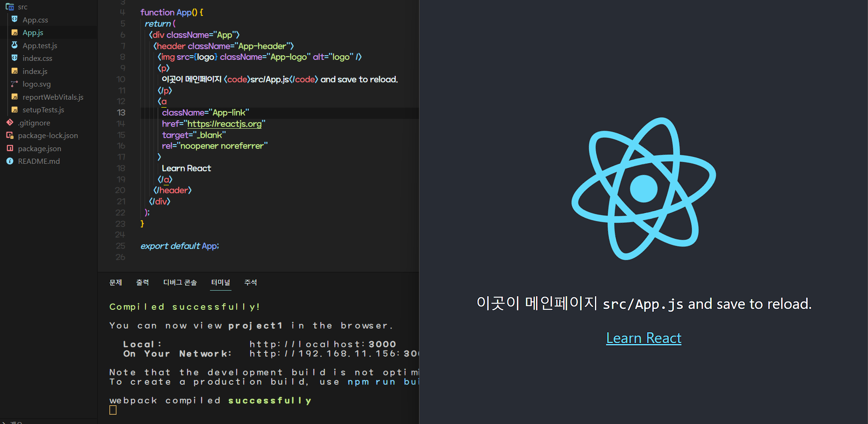
Task: Click the App.css file icon
Action: point(14,19)
